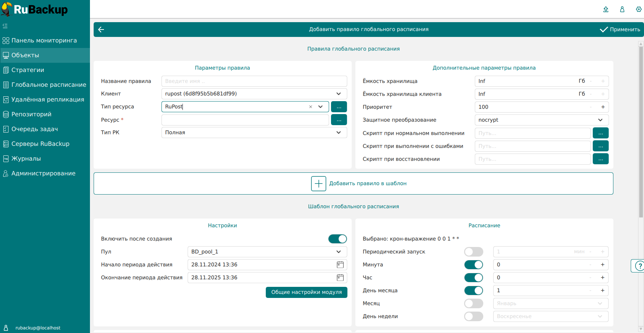The image size is (644, 333).
Task: Disable the Час switch
Action: pyautogui.click(x=474, y=278)
